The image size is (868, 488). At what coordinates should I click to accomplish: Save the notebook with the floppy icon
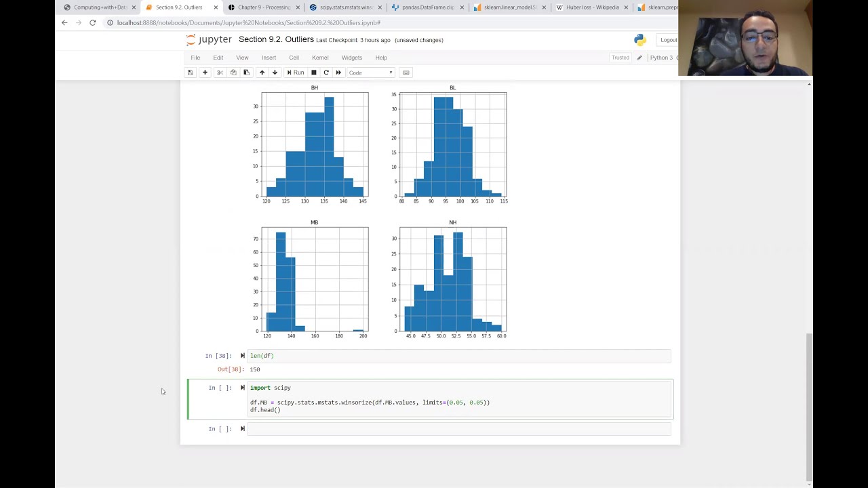[191, 73]
